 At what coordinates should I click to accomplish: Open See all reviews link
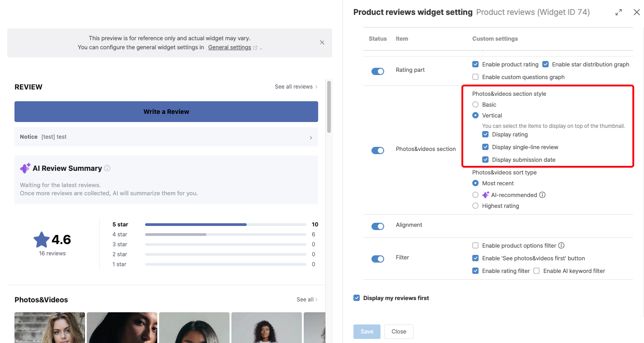(296, 87)
